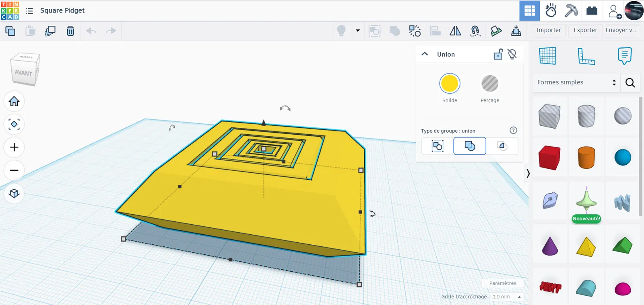Fit all in view icon

tap(14, 124)
